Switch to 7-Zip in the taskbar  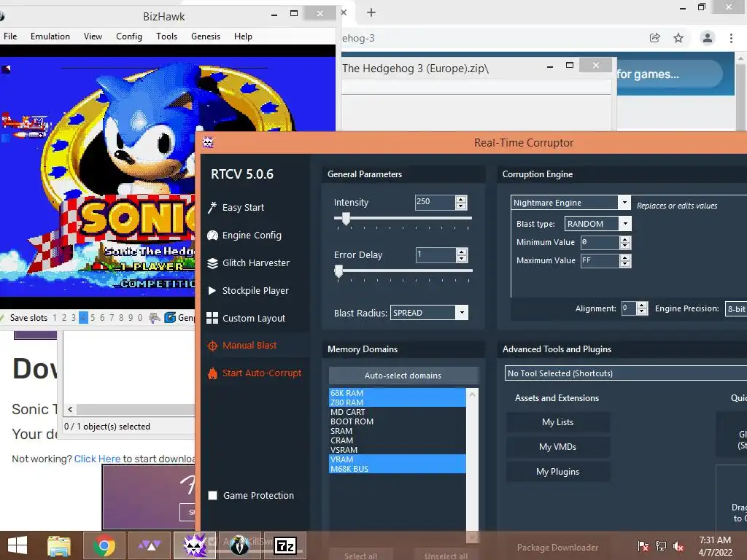point(285,545)
